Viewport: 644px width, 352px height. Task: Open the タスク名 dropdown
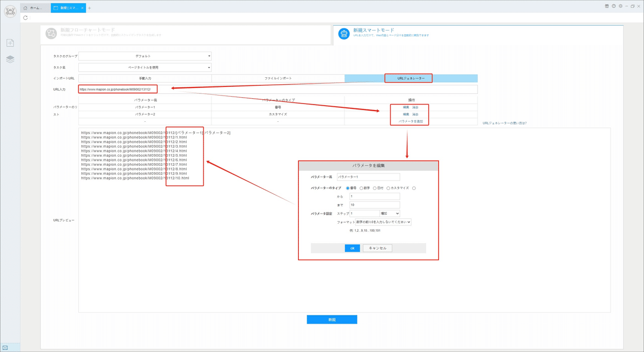[145, 68]
